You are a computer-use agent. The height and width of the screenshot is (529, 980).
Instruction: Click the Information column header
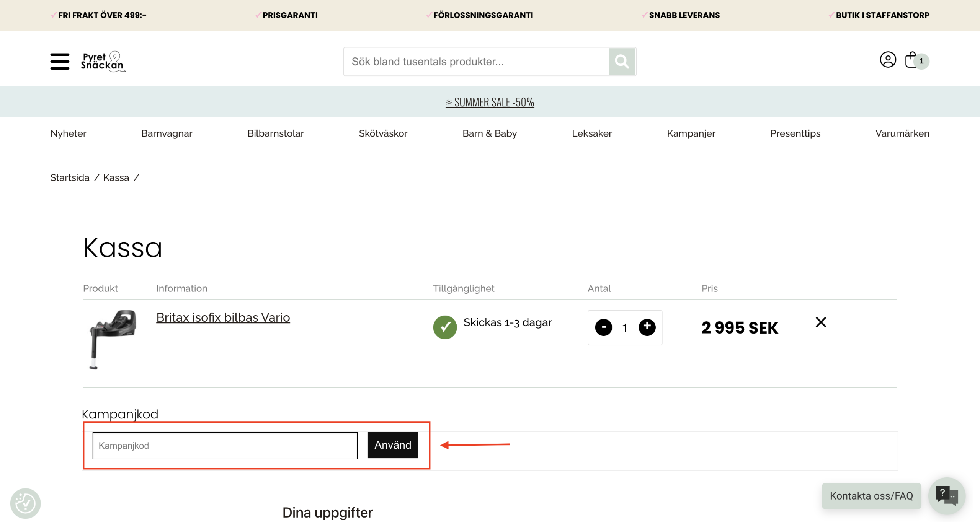(182, 288)
